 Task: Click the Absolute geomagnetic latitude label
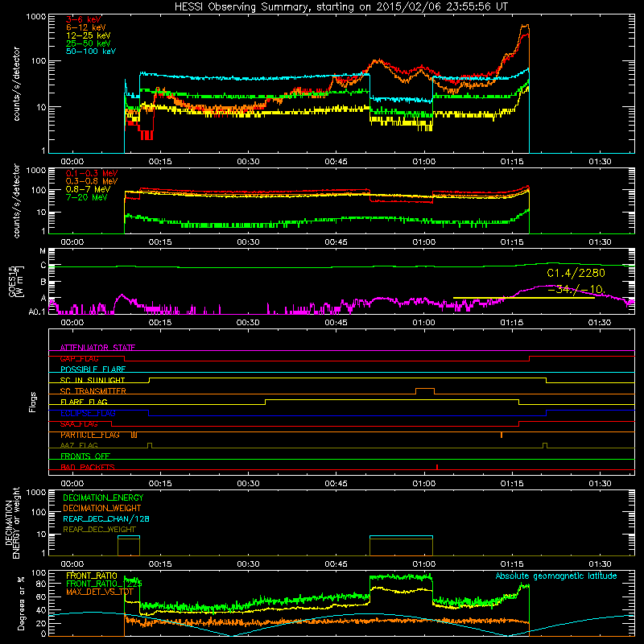[x=556, y=576]
